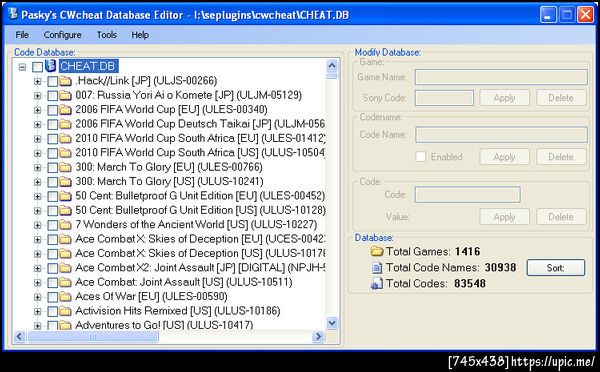
Task: Click the Total Code Names document icon
Action: 377,268
